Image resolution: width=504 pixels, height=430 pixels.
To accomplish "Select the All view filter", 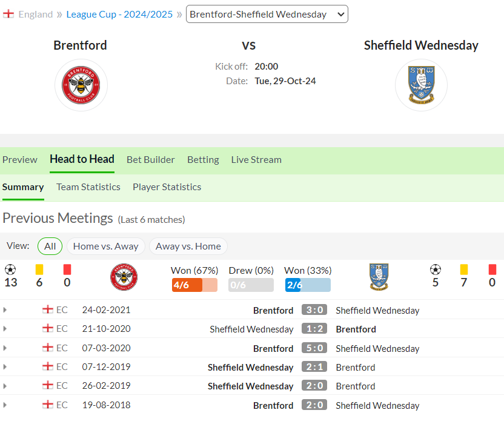I will [x=50, y=246].
